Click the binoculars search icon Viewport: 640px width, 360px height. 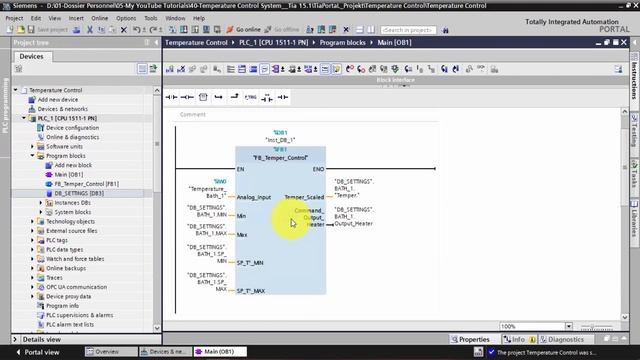(445, 30)
